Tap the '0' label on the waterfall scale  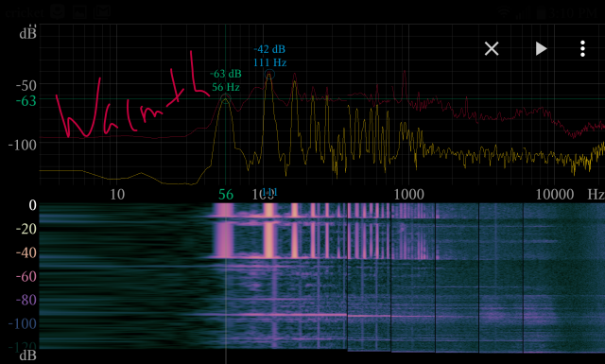pyautogui.click(x=33, y=205)
